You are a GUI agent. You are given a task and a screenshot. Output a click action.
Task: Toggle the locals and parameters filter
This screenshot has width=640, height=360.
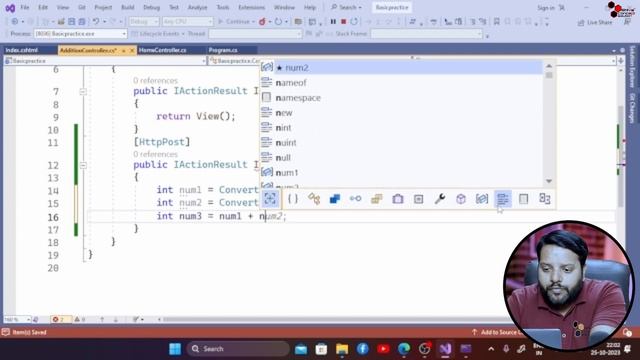click(x=482, y=199)
